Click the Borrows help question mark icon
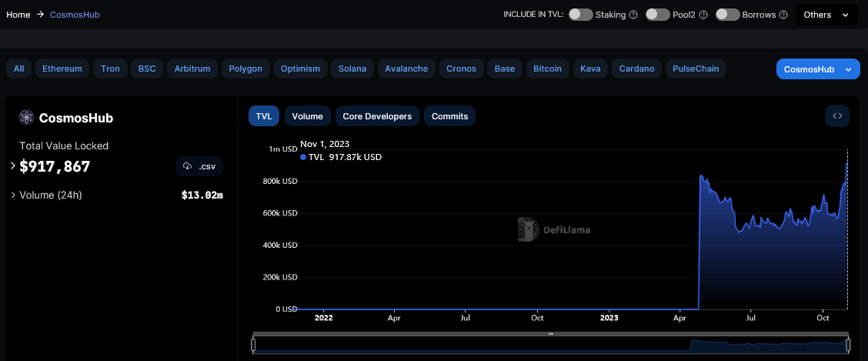This screenshot has height=361, width=868. point(783,15)
